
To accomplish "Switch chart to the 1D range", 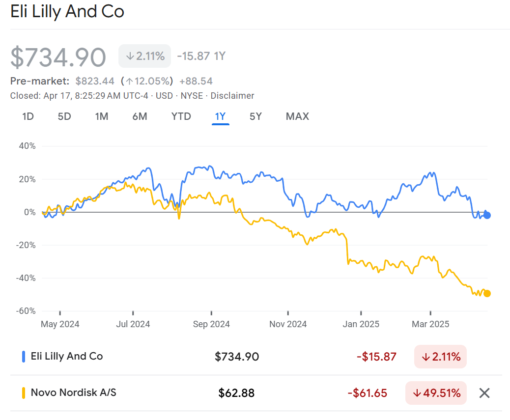I will [28, 116].
